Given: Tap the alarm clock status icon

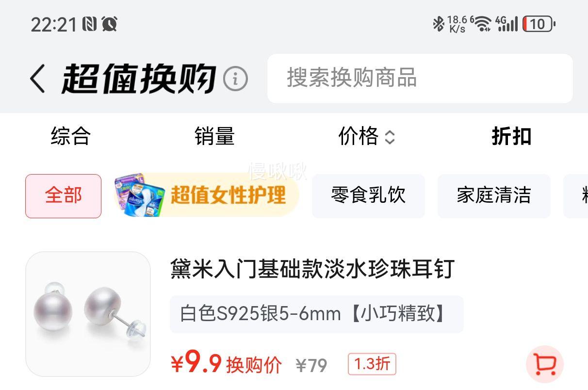Looking at the screenshot, I should coord(110,24).
